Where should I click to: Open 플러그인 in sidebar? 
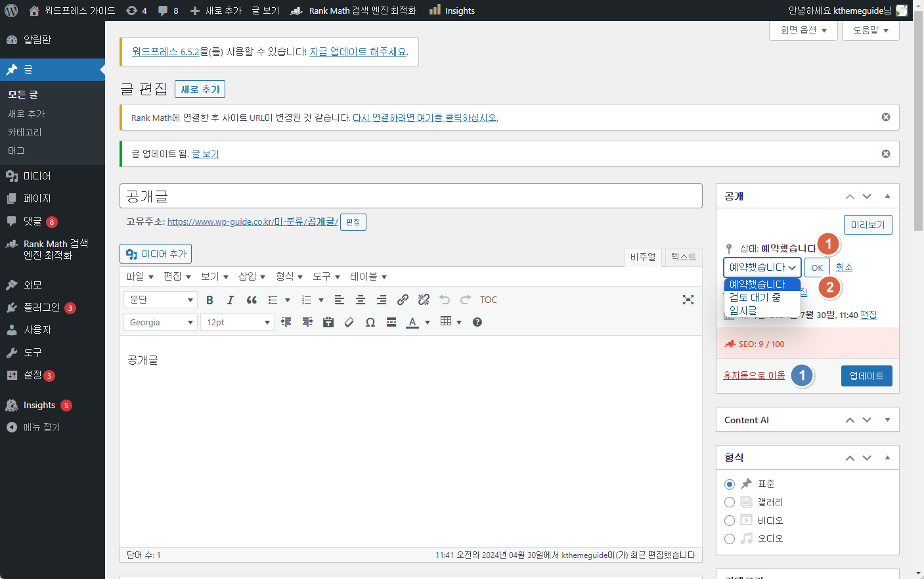pos(53,308)
